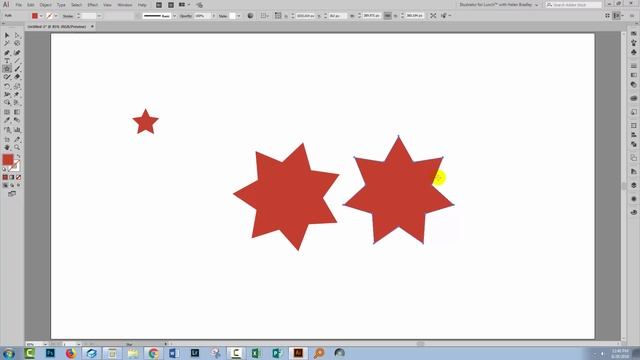
Task: Select the Selection tool (black arrow)
Action: [7, 36]
